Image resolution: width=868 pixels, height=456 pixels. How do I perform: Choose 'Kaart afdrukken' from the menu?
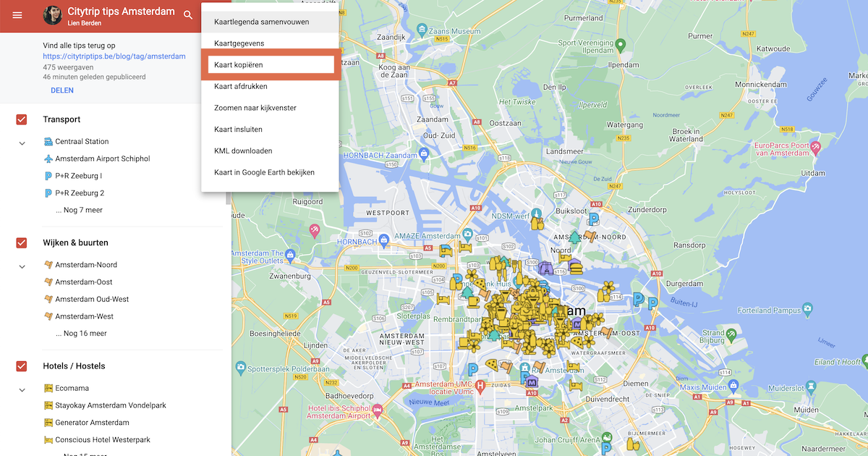coord(270,86)
